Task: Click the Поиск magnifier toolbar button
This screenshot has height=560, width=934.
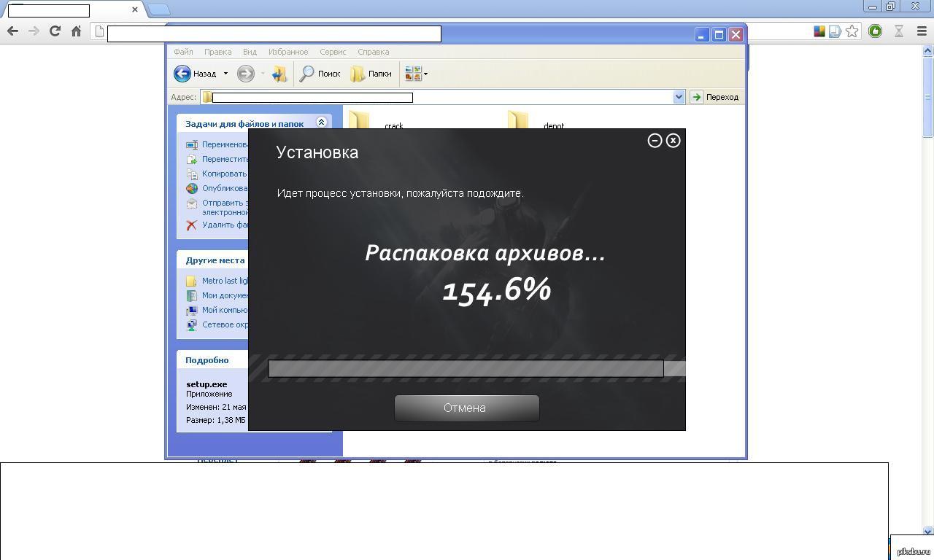Action: [320, 74]
